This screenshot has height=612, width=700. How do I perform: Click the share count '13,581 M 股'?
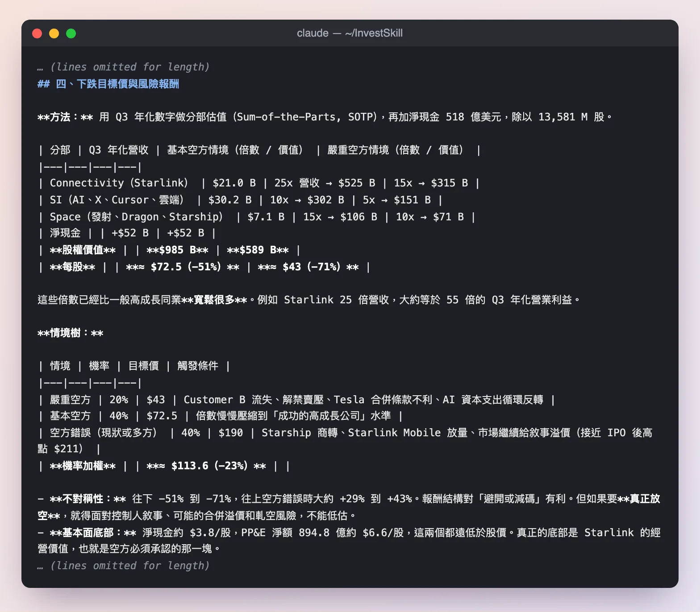tap(571, 117)
